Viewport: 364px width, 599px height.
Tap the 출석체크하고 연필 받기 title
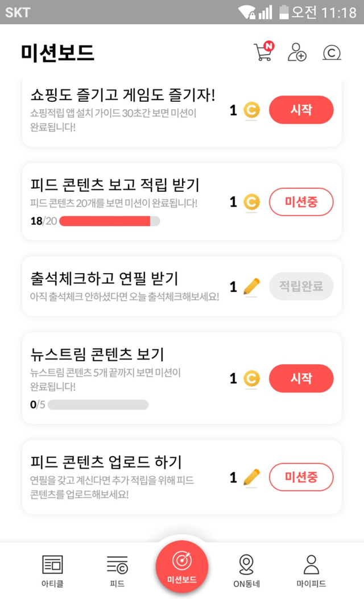[x=104, y=279]
